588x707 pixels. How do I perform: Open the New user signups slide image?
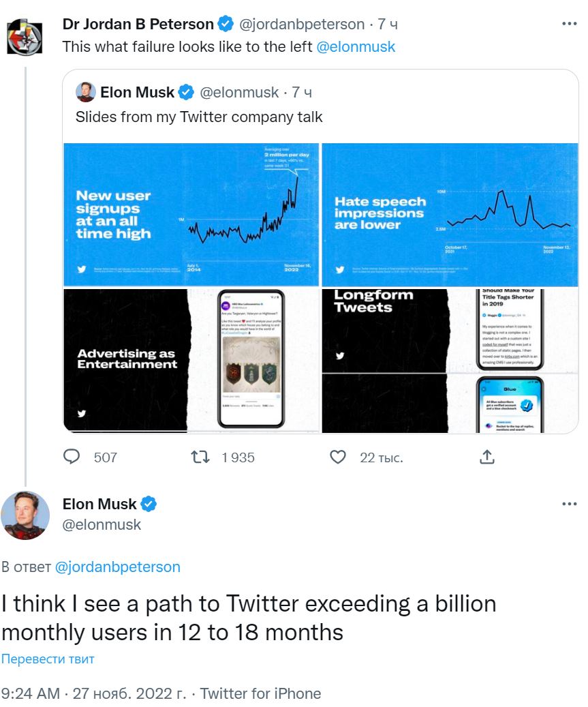coord(191,214)
